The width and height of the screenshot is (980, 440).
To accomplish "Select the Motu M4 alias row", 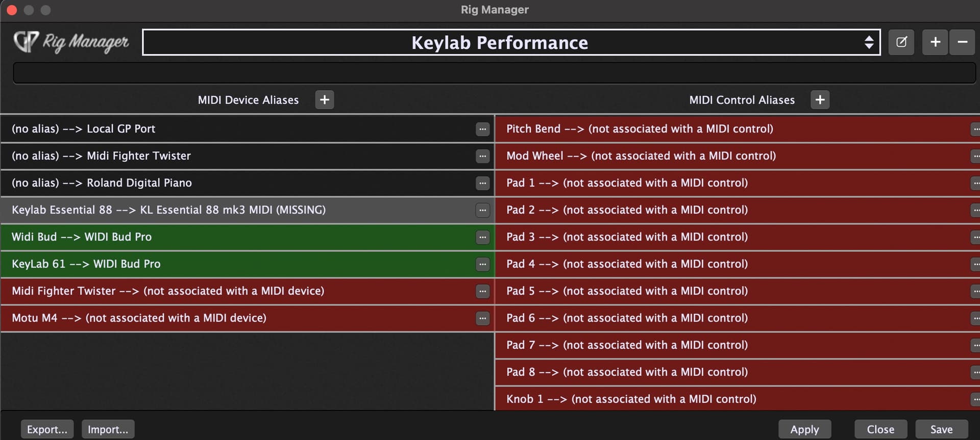I will point(247,318).
